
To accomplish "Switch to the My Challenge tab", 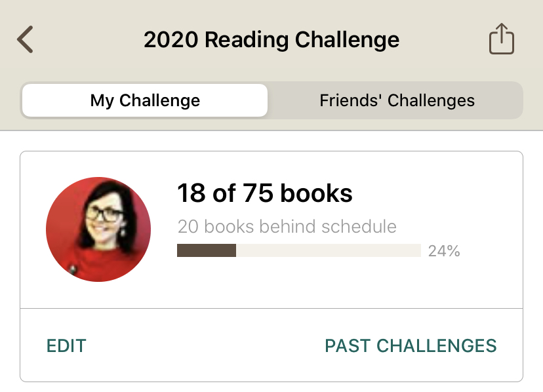I will pos(145,101).
